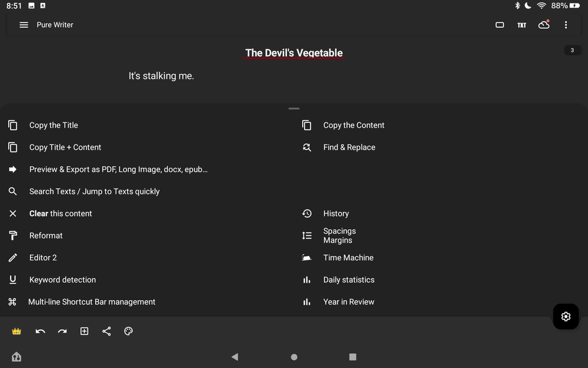Open the three-dot overflow menu
588x368 pixels.
(x=566, y=25)
